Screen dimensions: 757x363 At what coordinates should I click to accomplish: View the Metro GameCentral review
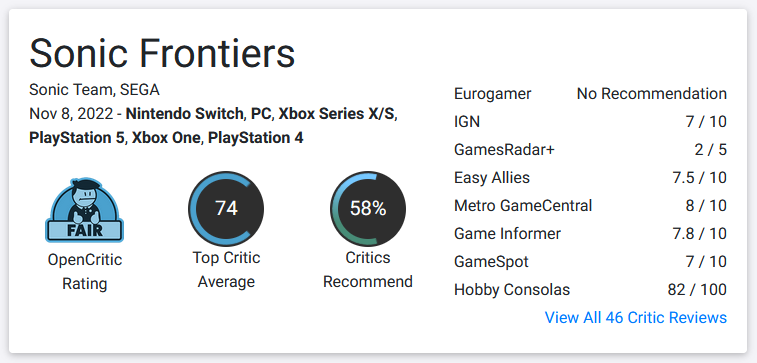tap(590, 206)
